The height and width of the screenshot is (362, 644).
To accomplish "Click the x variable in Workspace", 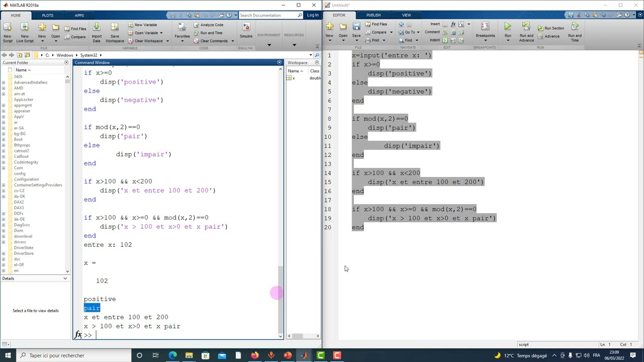I will (x=293, y=78).
